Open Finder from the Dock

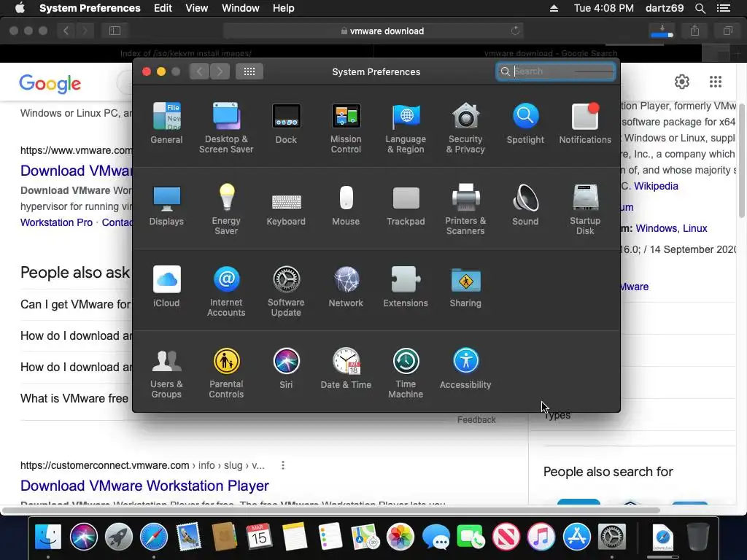click(x=48, y=537)
